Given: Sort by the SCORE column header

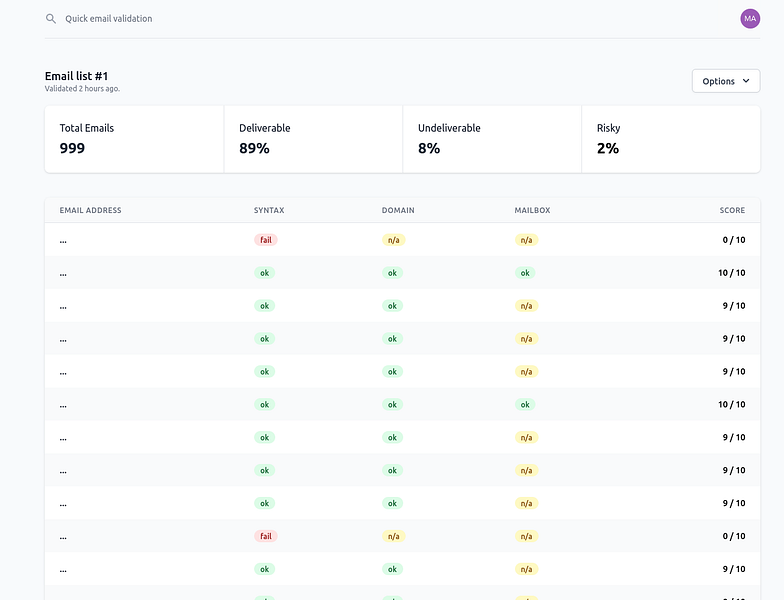Looking at the screenshot, I should [x=732, y=210].
